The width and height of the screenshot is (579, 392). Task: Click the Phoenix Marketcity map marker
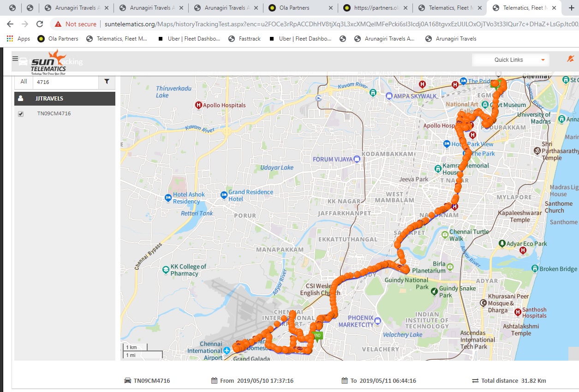coord(378,321)
